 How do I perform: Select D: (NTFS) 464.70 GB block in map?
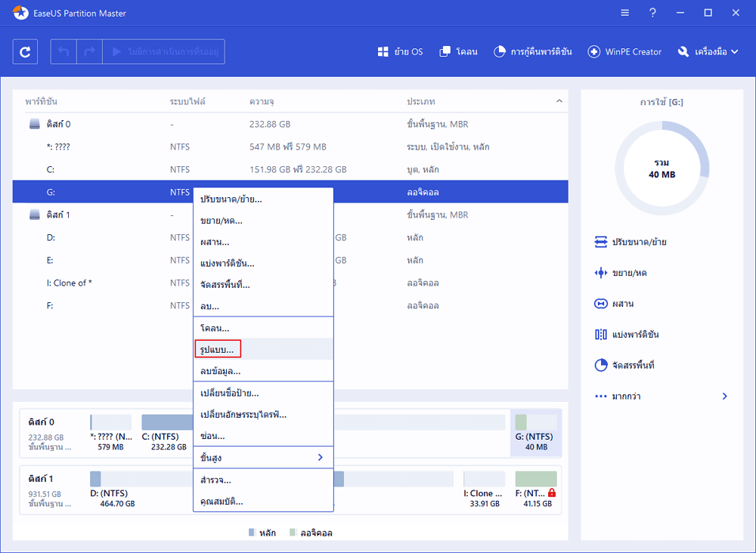141,490
